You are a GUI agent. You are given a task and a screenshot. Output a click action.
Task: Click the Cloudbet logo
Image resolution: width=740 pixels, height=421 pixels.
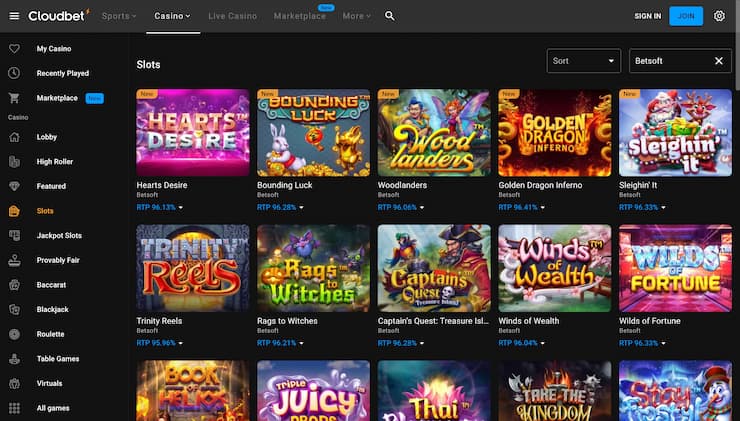pyautogui.click(x=59, y=16)
